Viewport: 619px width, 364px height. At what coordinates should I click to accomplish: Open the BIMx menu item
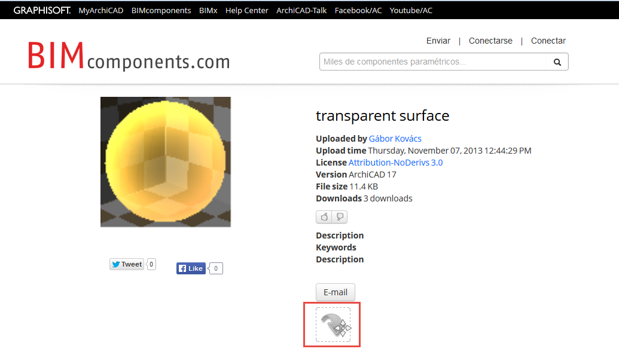point(208,11)
